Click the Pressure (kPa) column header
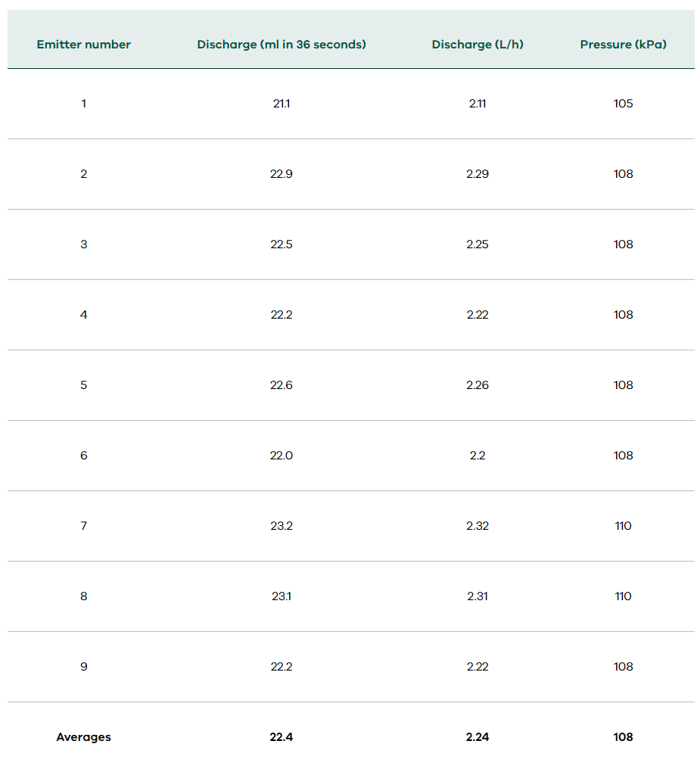Viewport: 700px width, 775px height. (623, 45)
